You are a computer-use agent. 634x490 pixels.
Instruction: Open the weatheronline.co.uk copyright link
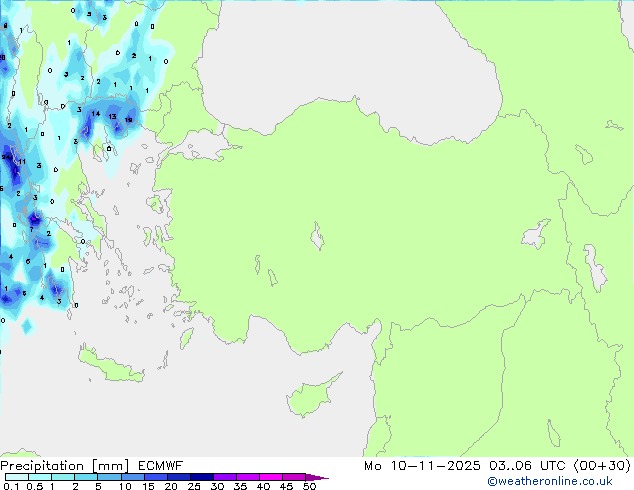[x=550, y=481]
